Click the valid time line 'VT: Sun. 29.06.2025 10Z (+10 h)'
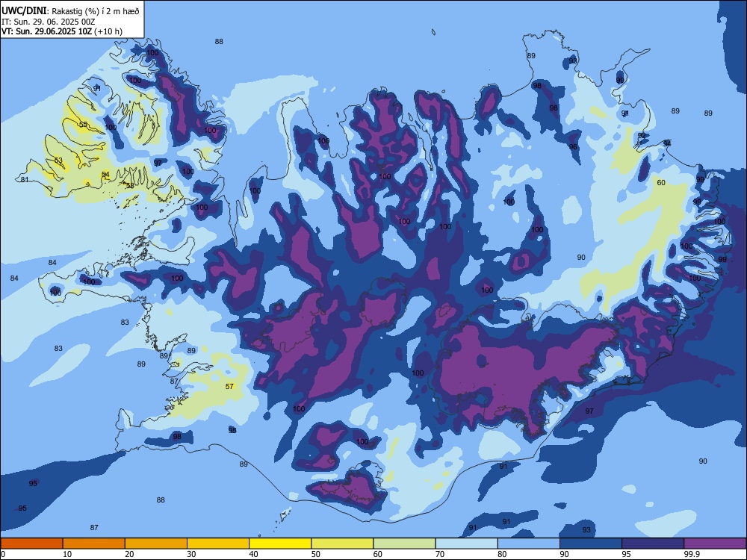 coord(62,31)
